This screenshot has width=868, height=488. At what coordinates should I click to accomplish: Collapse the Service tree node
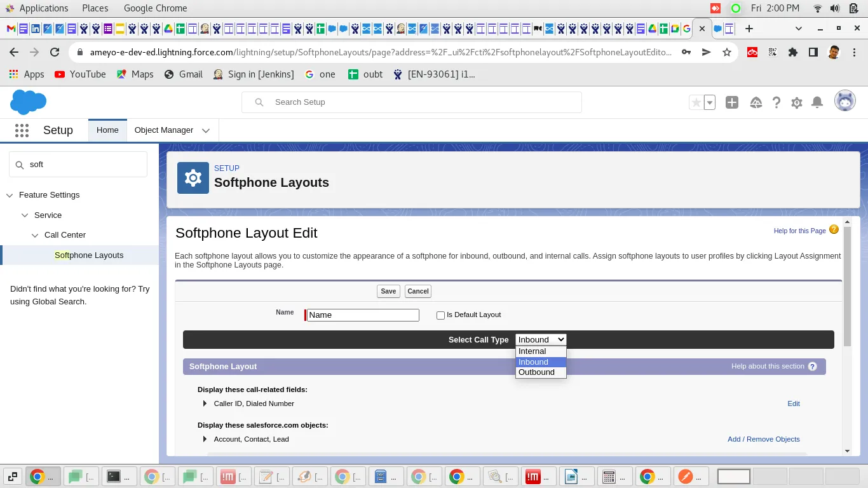click(25, 215)
